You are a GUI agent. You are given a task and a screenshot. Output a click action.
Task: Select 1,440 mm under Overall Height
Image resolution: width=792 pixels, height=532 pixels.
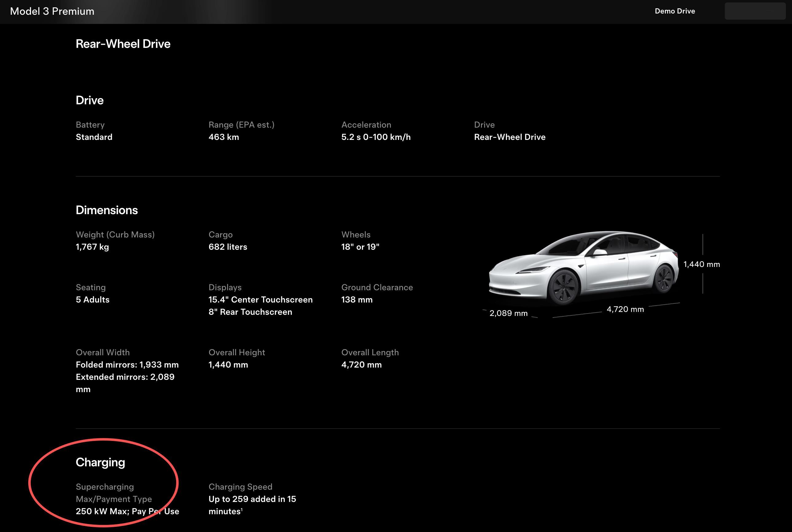tap(228, 365)
